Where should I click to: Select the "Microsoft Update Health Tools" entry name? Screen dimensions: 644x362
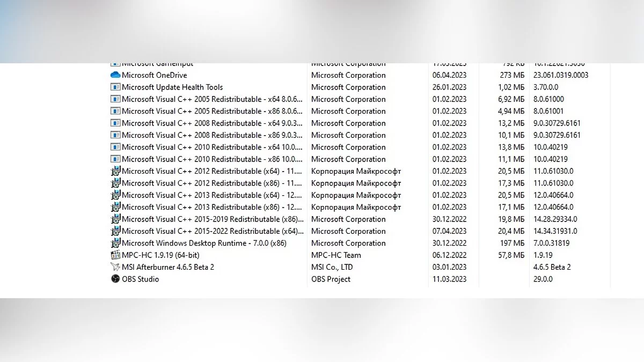point(172,87)
